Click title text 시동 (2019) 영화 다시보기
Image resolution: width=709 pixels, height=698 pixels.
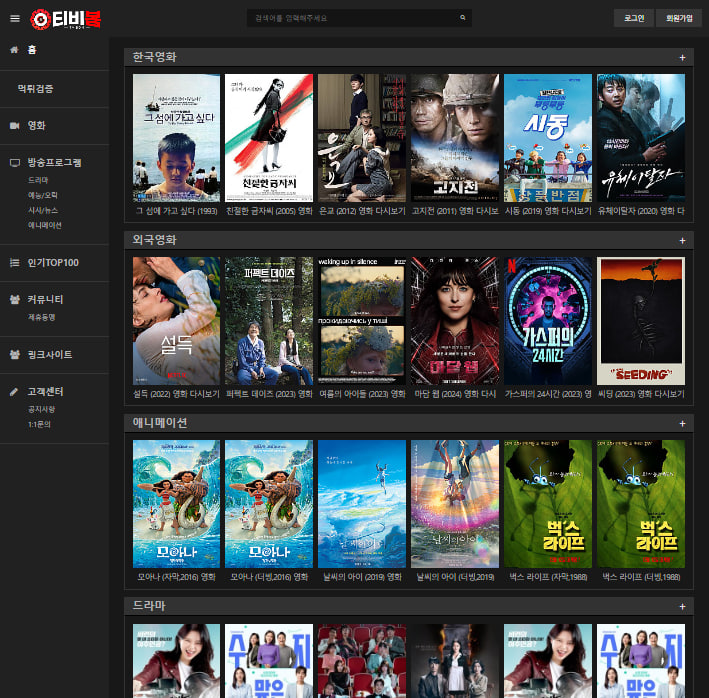point(548,211)
